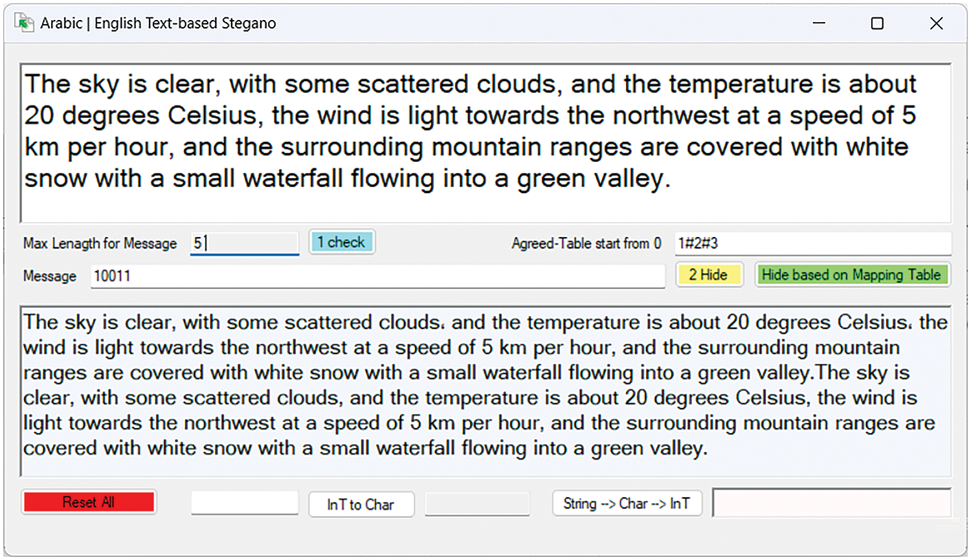This screenshot has width=971, height=560.
Task: Click the lower stego output text area
Action: pyautogui.click(x=485, y=388)
